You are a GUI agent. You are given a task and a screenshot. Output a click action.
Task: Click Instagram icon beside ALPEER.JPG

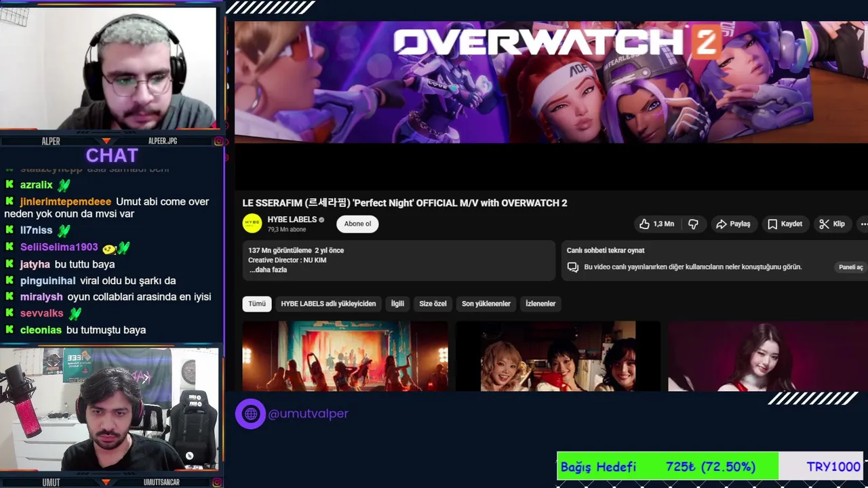coord(218,141)
